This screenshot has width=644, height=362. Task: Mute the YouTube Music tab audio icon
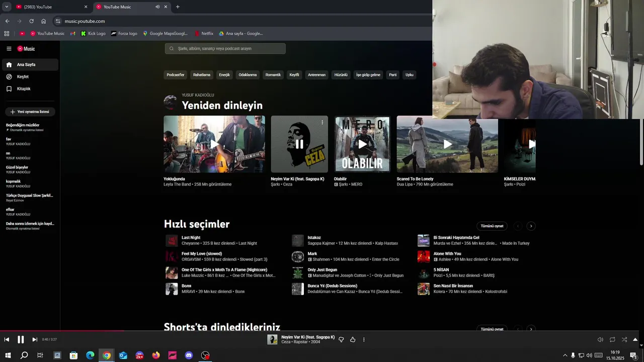click(x=157, y=7)
